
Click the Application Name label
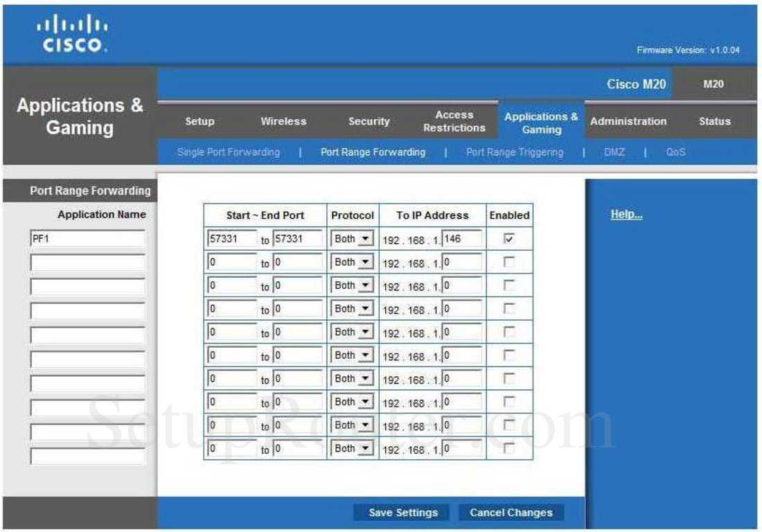click(x=102, y=214)
